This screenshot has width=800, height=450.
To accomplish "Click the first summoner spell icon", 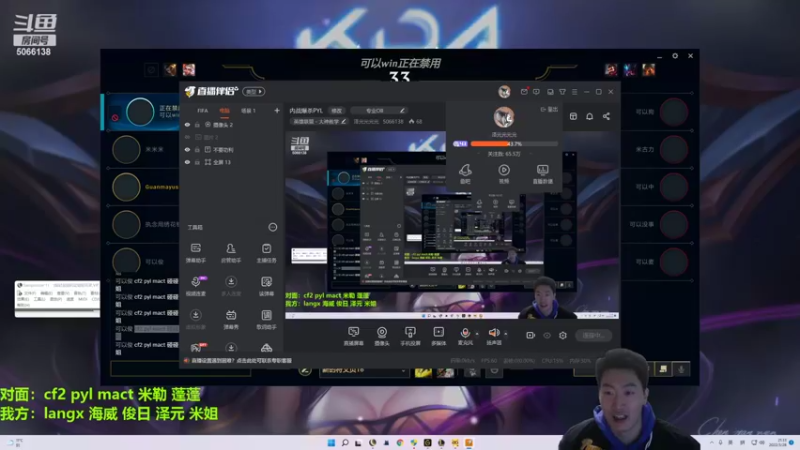I will pyautogui.click(x=423, y=372).
